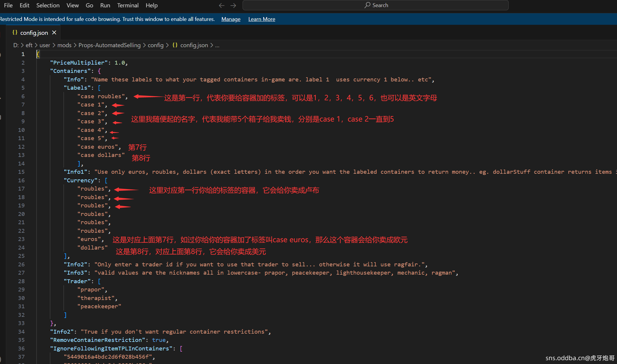Click the forward navigation arrow
This screenshot has width=617, height=364.
[233, 5]
